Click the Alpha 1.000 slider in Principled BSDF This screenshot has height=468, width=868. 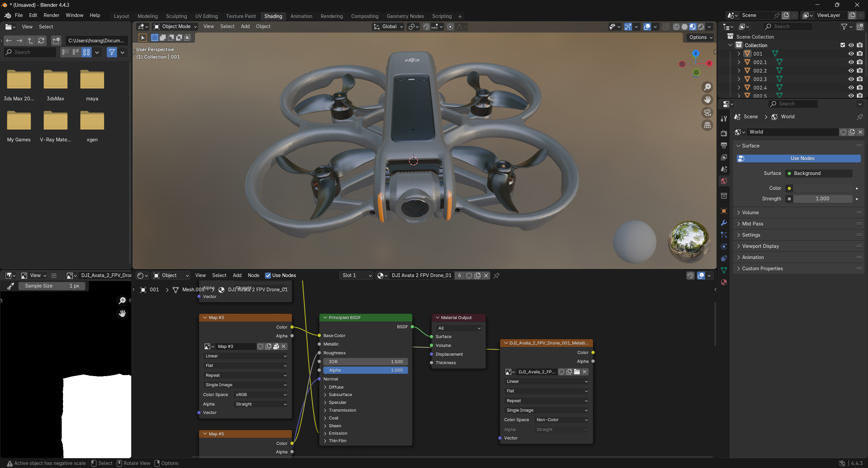366,370
